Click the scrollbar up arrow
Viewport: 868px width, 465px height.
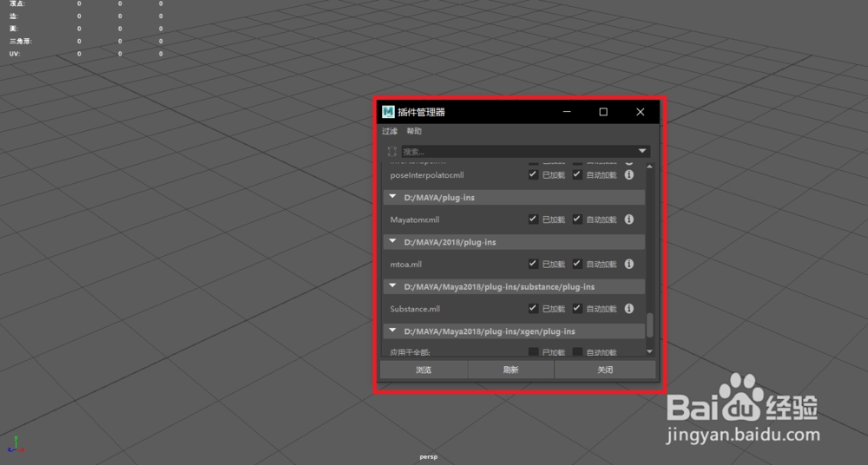pos(650,166)
